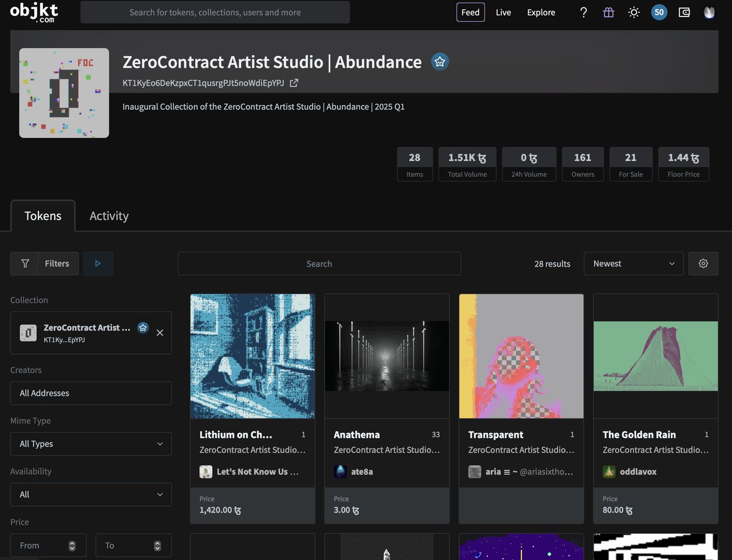Image resolution: width=732 pixels, height=560 pixels.
Task: Click the 28 Items stat box
Action: (415, 164)
